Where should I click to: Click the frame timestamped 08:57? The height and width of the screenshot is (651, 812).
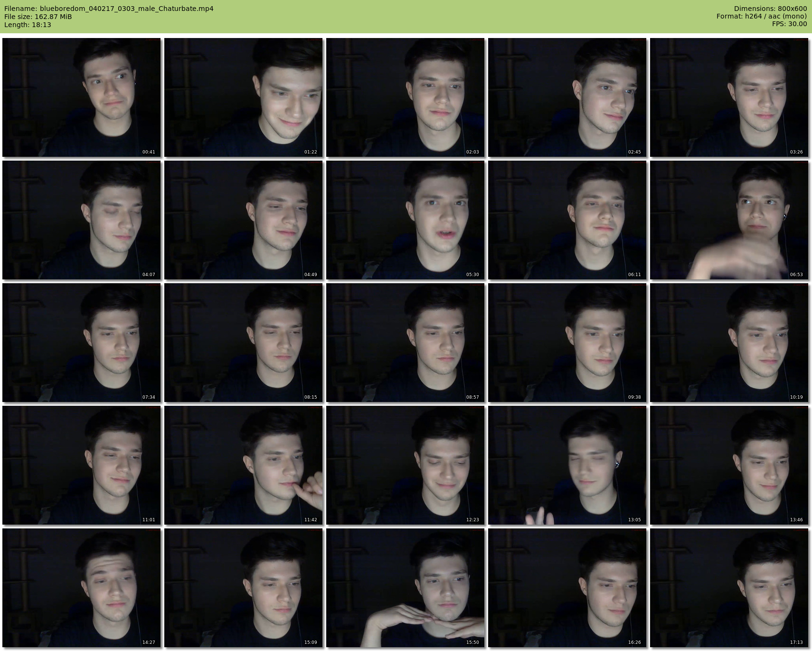pyautogui.click(x=405, y=343)
